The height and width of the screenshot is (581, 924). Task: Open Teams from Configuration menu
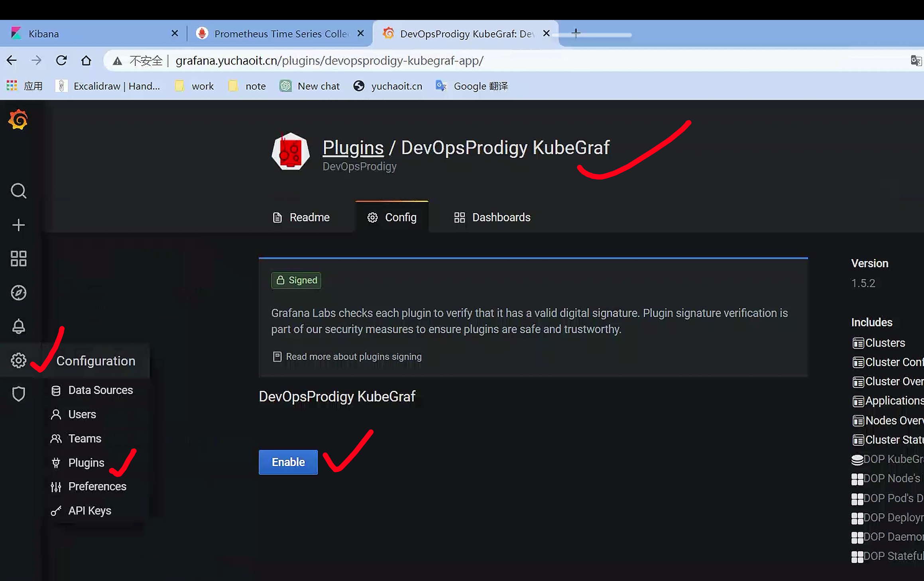coord(85,439)
